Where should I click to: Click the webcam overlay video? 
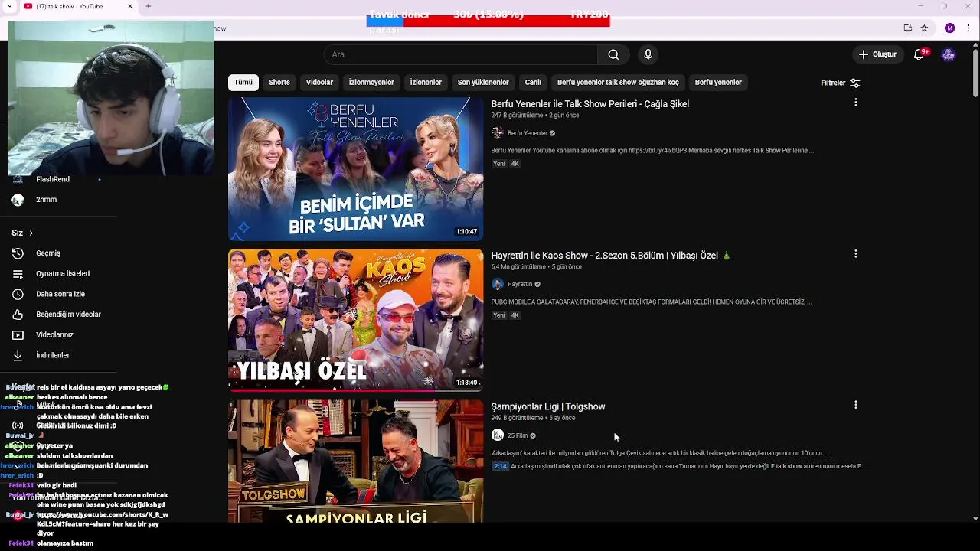point(111,98)
